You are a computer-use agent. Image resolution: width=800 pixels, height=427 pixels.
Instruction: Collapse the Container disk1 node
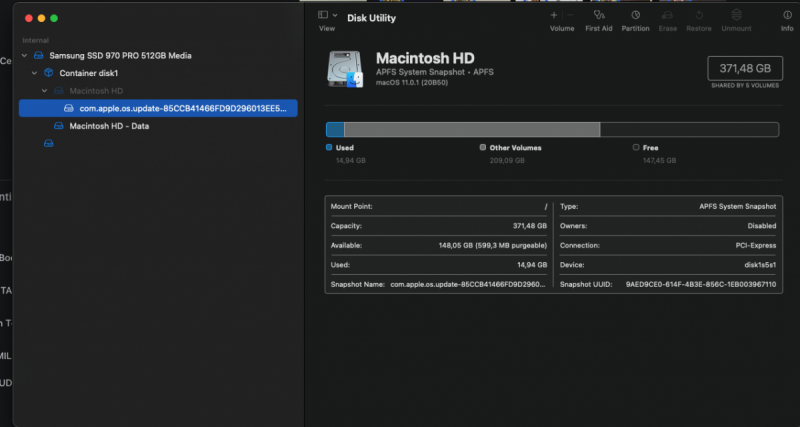(x=35, y=73)
